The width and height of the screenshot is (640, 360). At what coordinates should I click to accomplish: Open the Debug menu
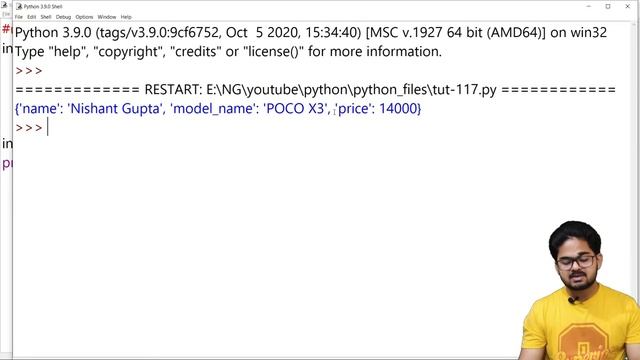pos(63,17)
